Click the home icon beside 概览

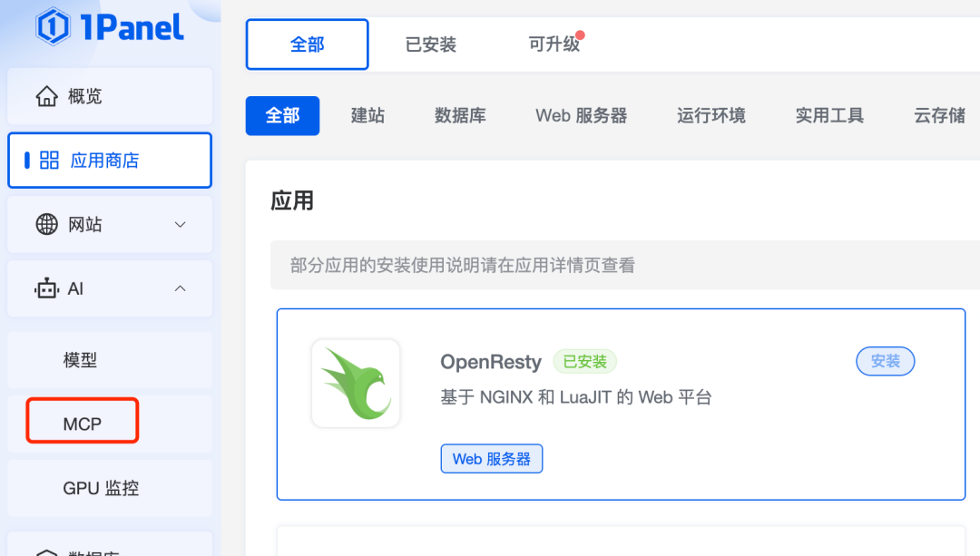47,96
